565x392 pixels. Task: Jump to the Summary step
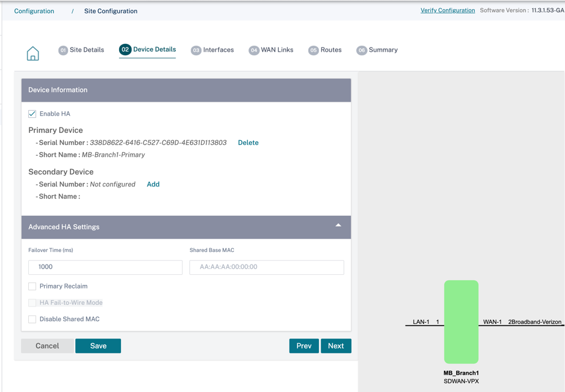pyautogui.click(x=383, y=50)
